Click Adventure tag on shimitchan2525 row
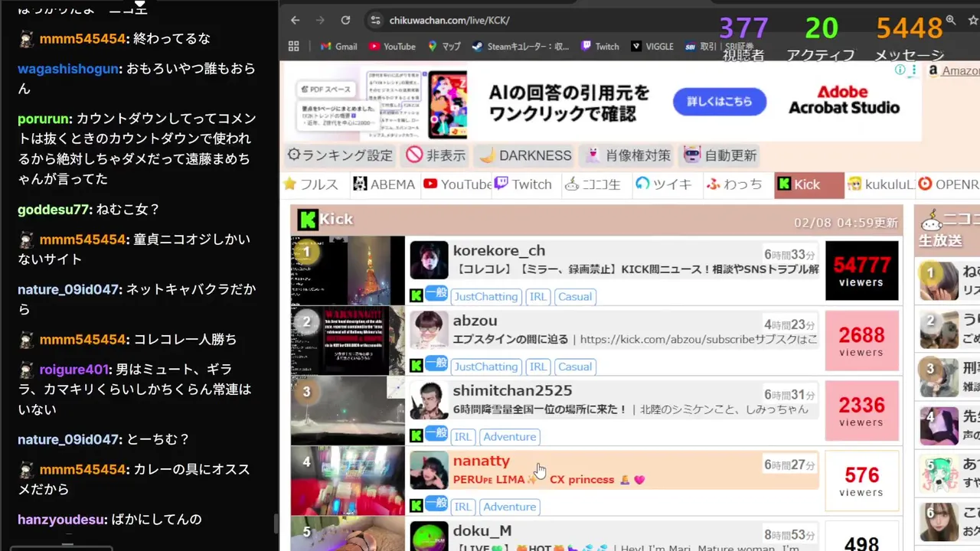 pyautogui.click(x=509, y=436)
